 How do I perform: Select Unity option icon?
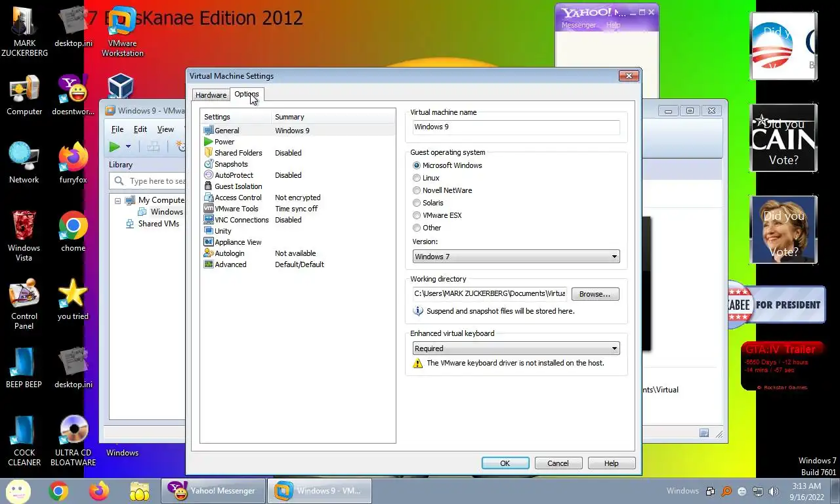(209, 231)
